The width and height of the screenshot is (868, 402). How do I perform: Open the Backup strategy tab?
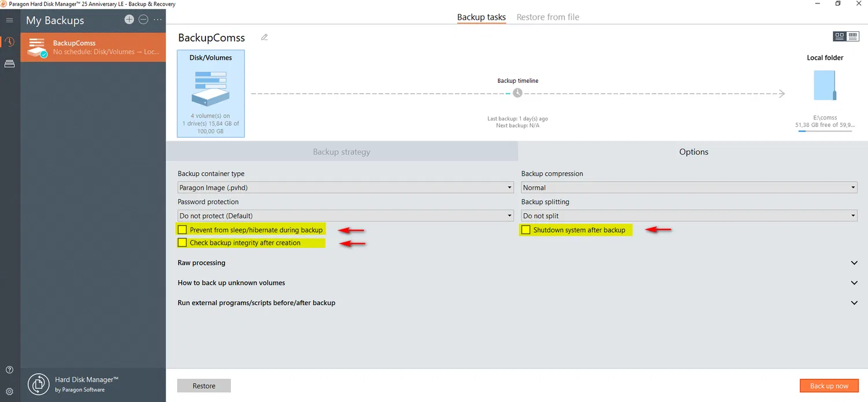[x=342, y=152]
